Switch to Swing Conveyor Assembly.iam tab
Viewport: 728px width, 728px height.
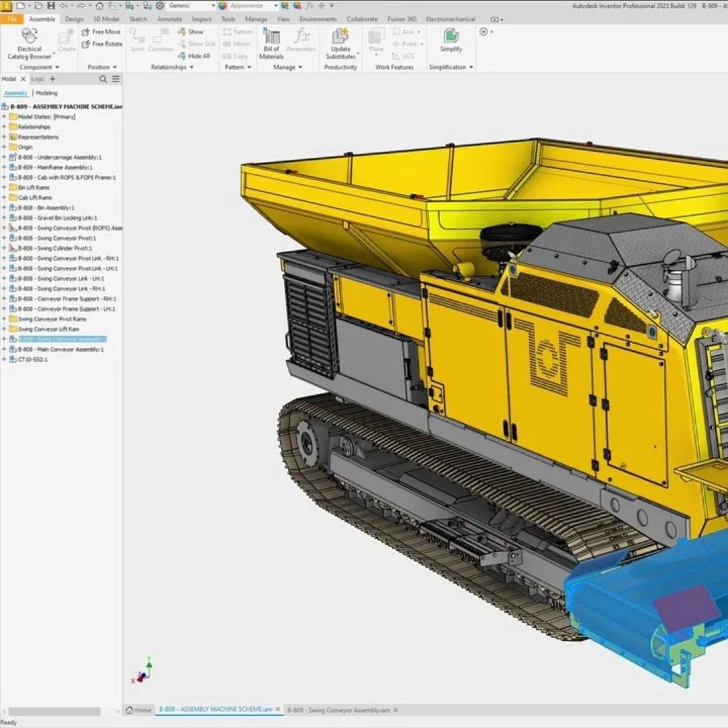(339, 710)
